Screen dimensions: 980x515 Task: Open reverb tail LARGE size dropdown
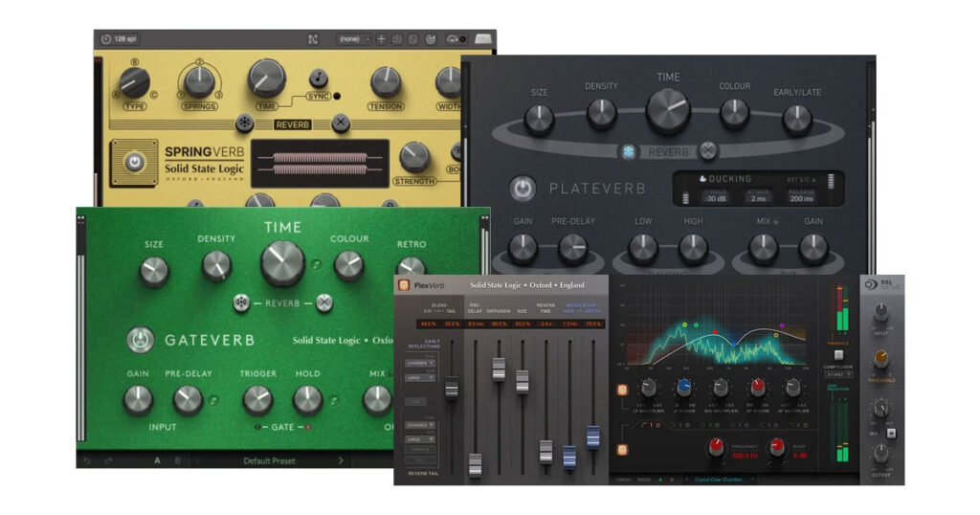(x=420, y=439)
